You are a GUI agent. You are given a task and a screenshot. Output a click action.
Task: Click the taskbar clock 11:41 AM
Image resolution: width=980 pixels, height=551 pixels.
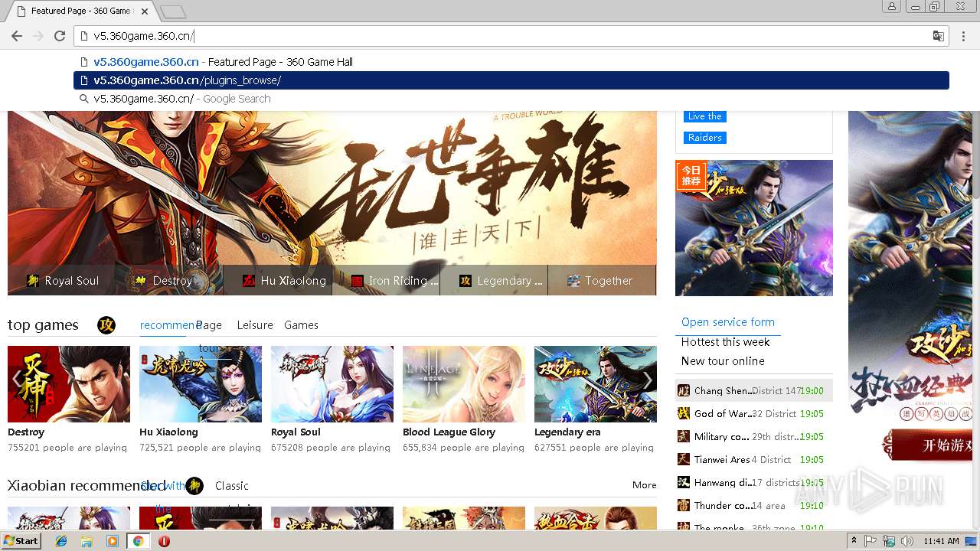942,541
